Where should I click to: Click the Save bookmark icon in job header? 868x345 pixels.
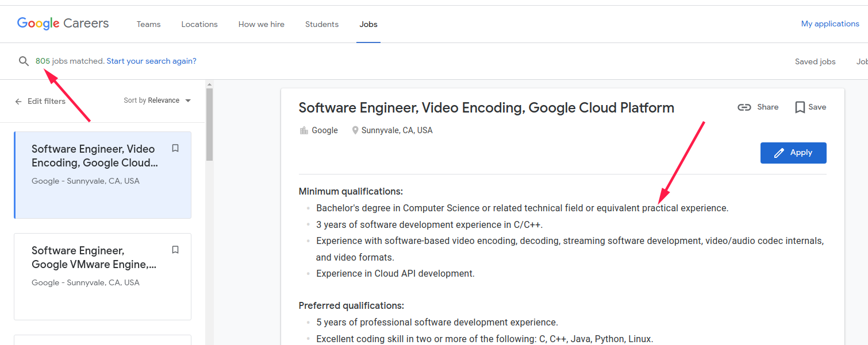(800, 107)
